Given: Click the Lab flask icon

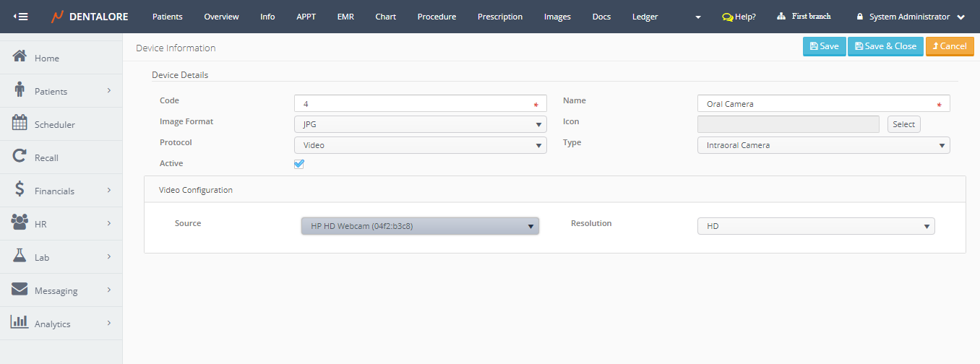Looking at the screenshot, I should (x=20, y=256).
